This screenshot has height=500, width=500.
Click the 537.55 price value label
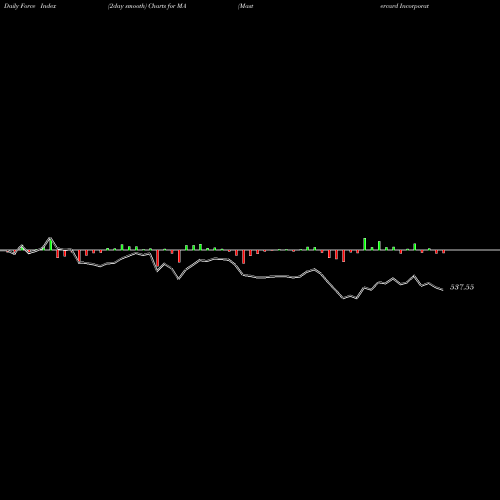point(462,287)
